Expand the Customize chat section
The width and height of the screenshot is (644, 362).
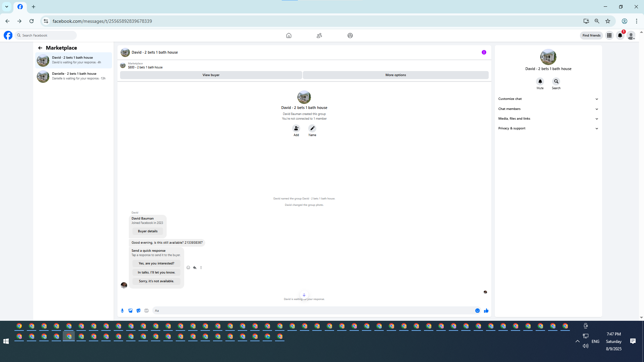pyautogui.click(x=548, y=99)
